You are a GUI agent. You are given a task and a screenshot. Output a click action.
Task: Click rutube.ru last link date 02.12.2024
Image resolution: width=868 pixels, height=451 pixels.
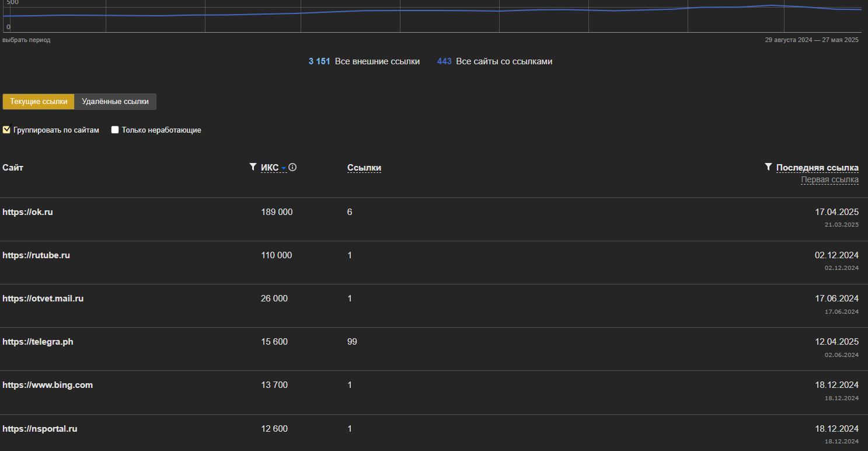tap(837, 255)
